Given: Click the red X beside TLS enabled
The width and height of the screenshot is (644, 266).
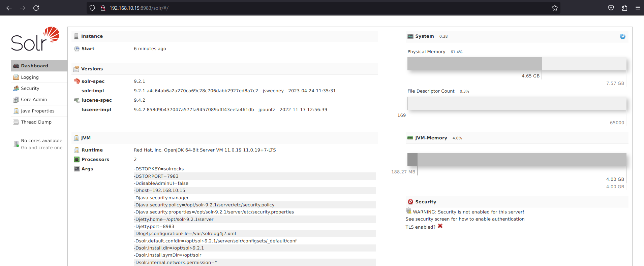Looking at the screenshot, I should [440, 226].
